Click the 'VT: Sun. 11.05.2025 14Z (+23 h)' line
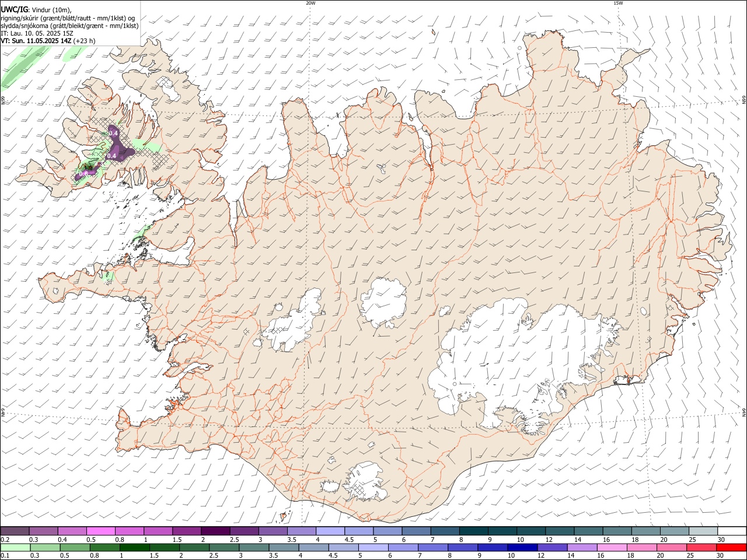 tap(48, 41)
